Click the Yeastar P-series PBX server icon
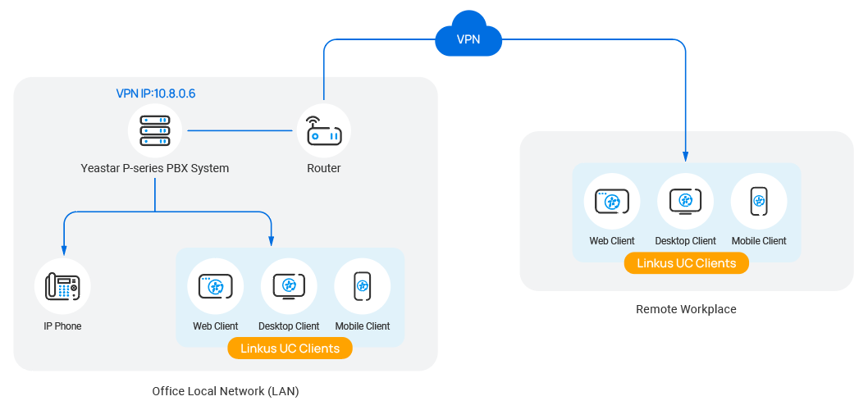This screenshot has width=868, height=410. 155,130
